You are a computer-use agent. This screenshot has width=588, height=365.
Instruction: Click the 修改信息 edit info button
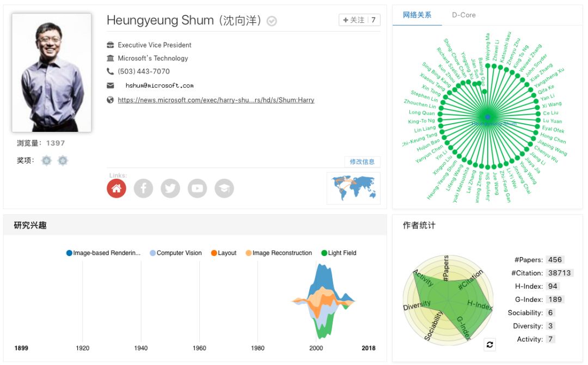pos(362,162)
